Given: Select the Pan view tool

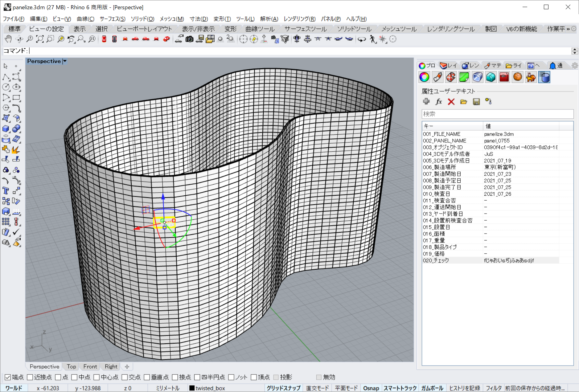Looking at the screenshot, I should [8, 39].
